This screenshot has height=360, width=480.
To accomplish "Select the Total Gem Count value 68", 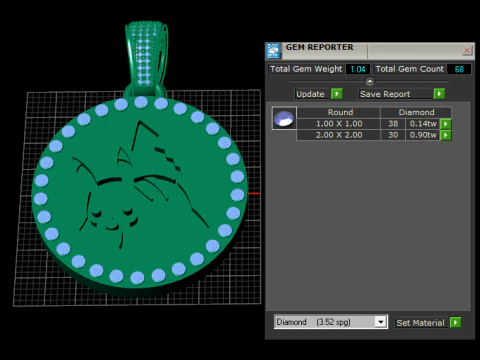I will pos(459,69).
